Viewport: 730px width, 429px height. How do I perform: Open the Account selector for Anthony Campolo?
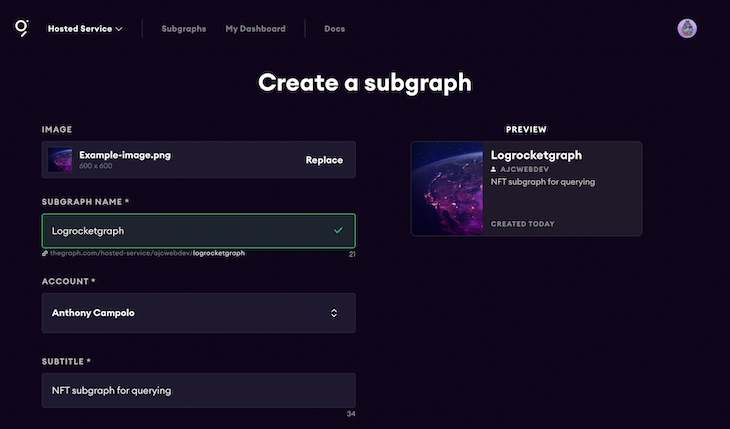[198, 313]
